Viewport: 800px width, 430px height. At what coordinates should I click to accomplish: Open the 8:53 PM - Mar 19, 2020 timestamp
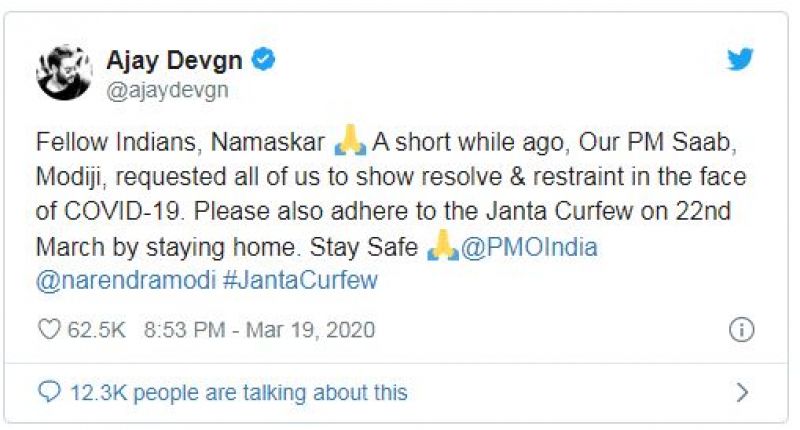[x=259, y=329]
